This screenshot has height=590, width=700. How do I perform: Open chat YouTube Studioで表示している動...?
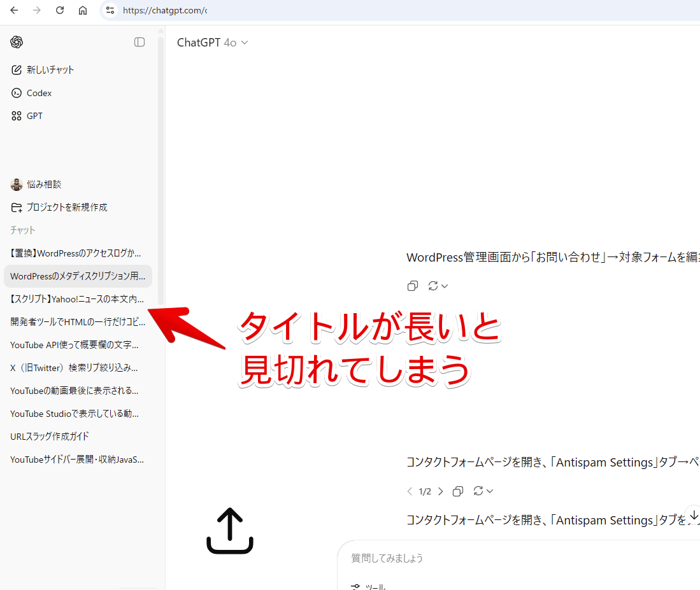[x=78, y=414]
